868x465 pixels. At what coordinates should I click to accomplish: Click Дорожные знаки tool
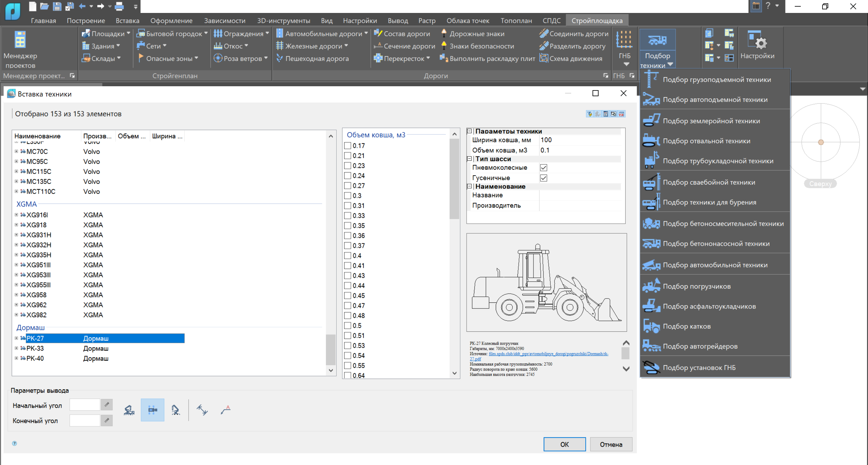pyautogui.click(x=472, y=34)
